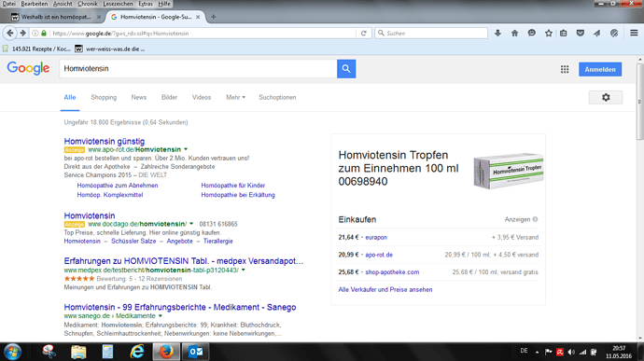Open dropdown arrow next to sanego.de result URL
The height and width of the screenshot is (361, 644).
tap(161, 316)
